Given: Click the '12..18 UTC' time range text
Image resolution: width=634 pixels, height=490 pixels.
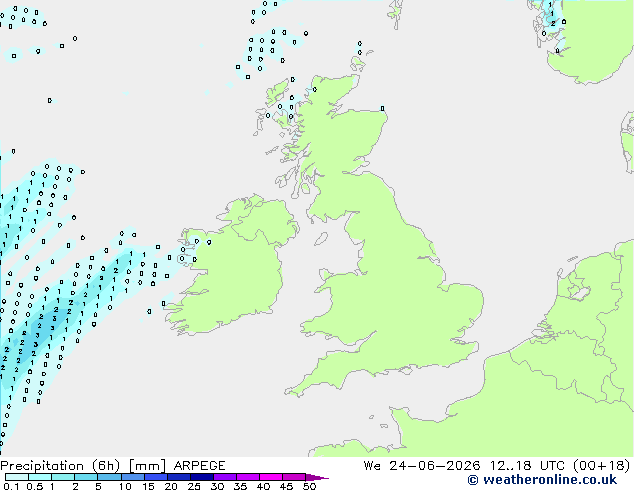Looking at the screenshot, I should pyautogui.click(x=526, y=466).
